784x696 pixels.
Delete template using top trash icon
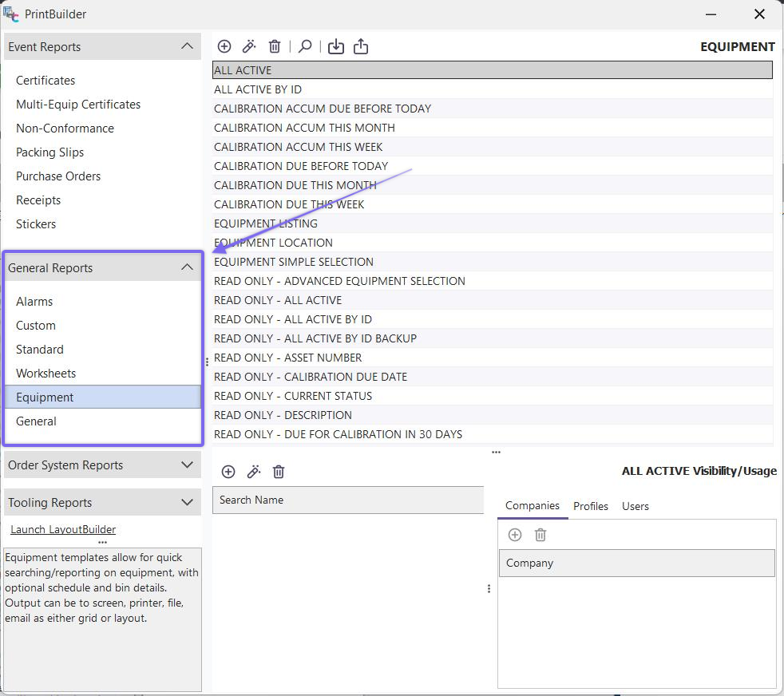275,46
